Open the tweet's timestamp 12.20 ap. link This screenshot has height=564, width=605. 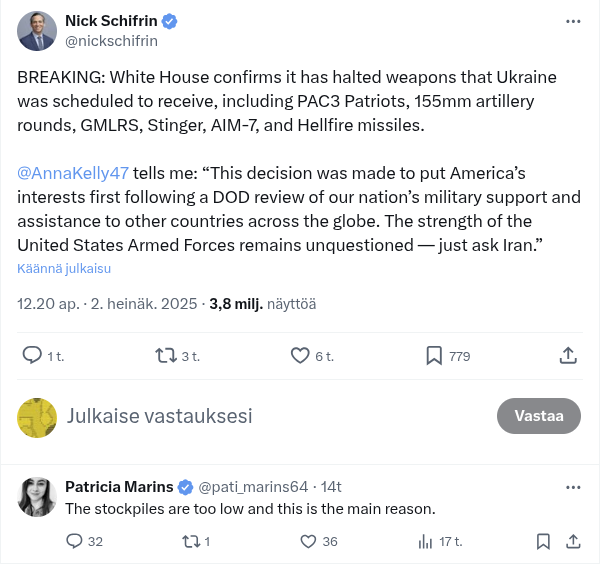pos(48,303)
